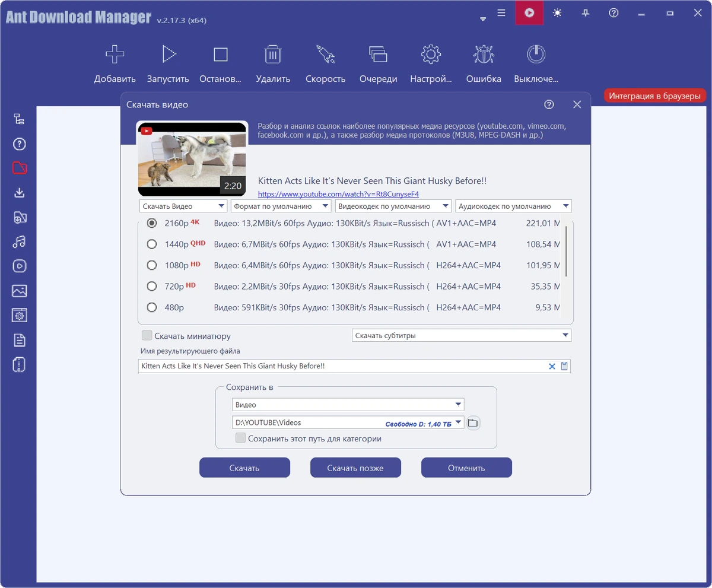Viewport: 712px width, 588px height.
Task: Click the 'Свободно D: 1,40 ТБ' text
Action: [x=418, y=424]
